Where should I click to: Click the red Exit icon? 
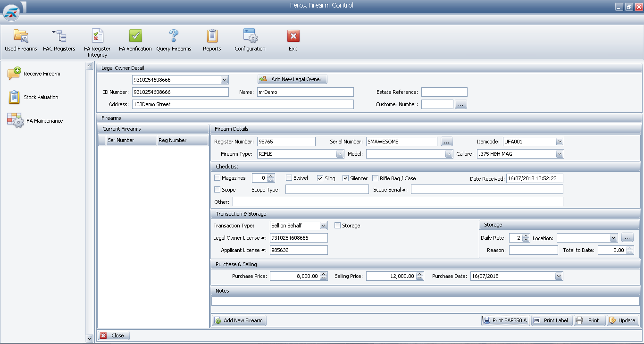(x=293, y=41)
